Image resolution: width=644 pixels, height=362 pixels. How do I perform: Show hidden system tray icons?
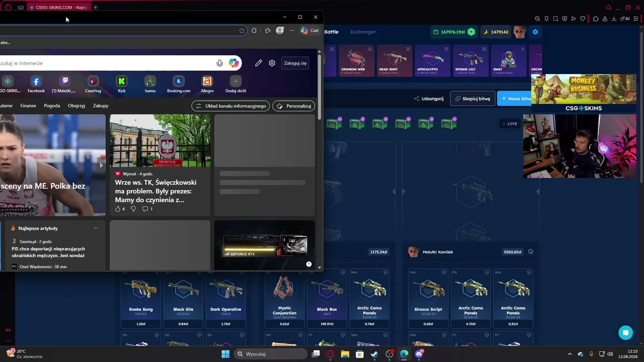(x=570, y=354)
